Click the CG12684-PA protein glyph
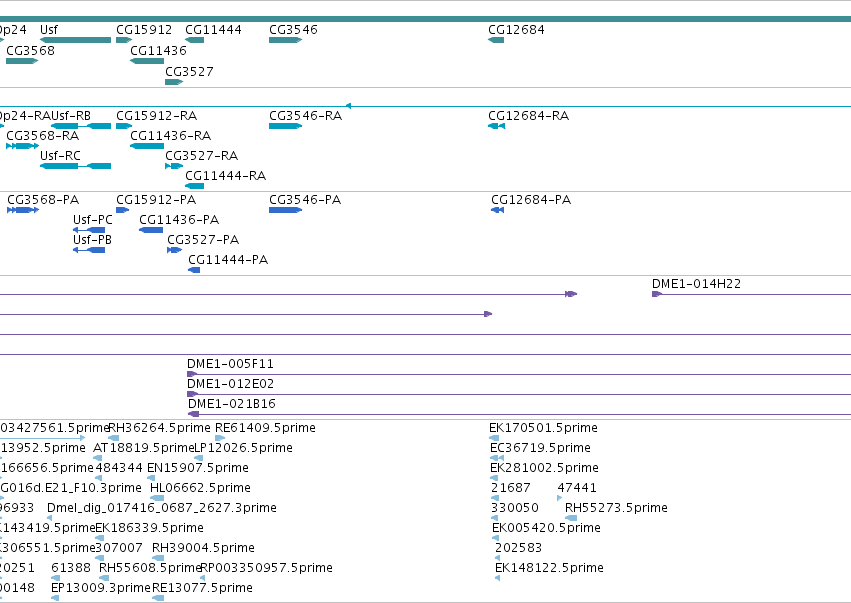The height and width of the screenshot is (603, 851). click(498, 210)
